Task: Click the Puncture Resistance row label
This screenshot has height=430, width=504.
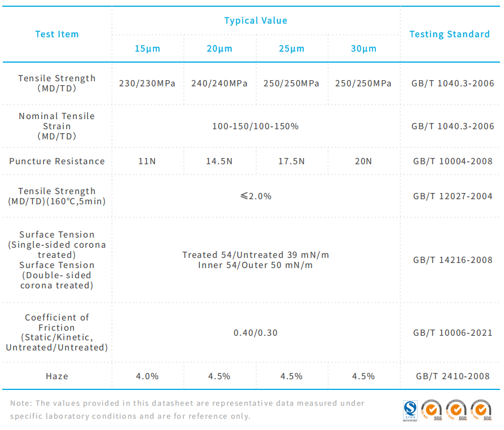Action: click(57, 161)
